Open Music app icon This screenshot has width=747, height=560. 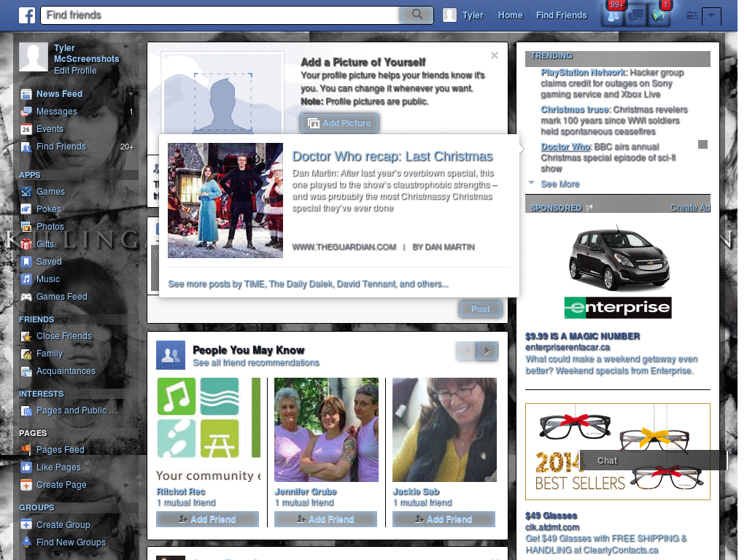tap(26, 279)
